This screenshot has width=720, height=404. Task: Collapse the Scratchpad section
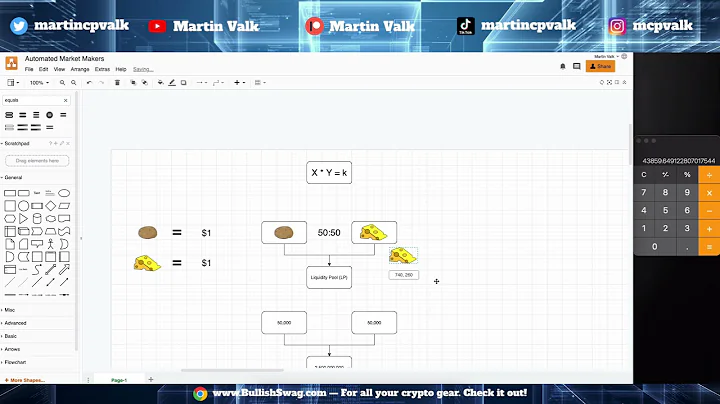pos(15,143)
